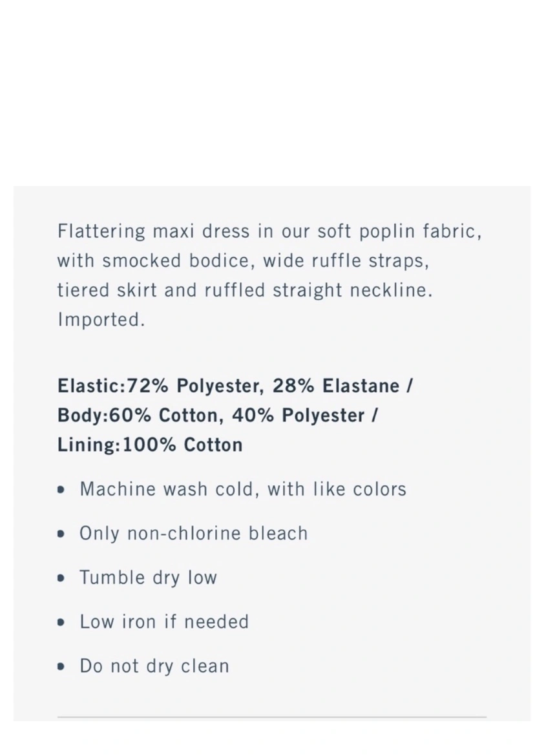The image size is (535, 756).
Task: Click the bullet dot before Tumble dry low
Action: tap(60, 578)
